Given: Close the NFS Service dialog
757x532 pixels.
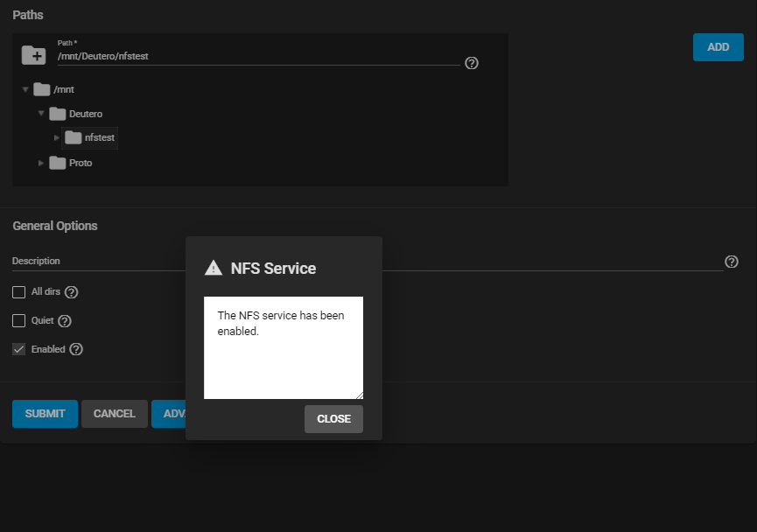Looking at the screenshot, I should [333, 419].
